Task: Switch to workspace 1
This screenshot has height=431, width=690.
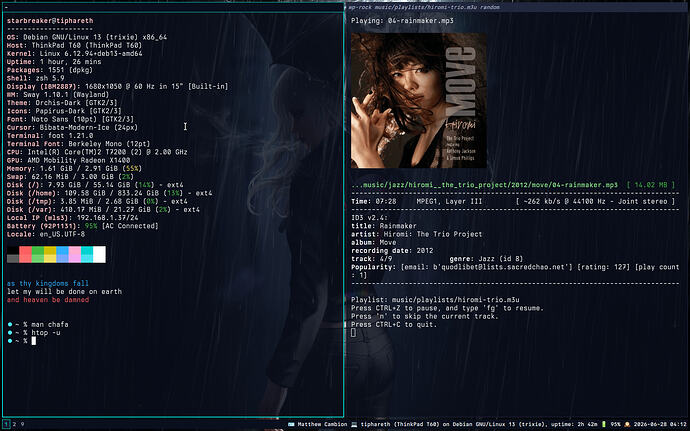Action: click(6, 424)
